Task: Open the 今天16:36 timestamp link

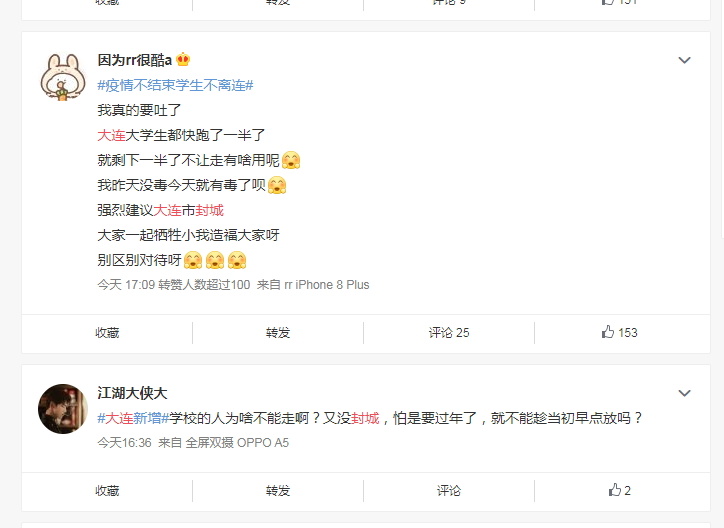Action: (124, 443)
